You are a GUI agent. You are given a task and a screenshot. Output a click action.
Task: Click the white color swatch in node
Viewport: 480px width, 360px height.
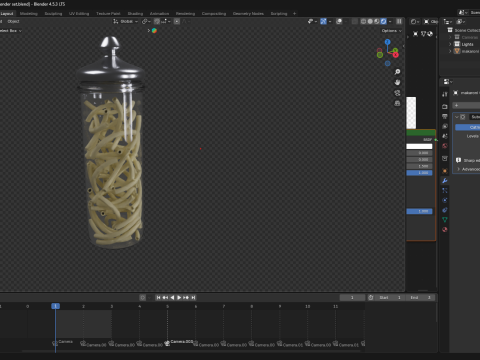[x=419, y=146]
